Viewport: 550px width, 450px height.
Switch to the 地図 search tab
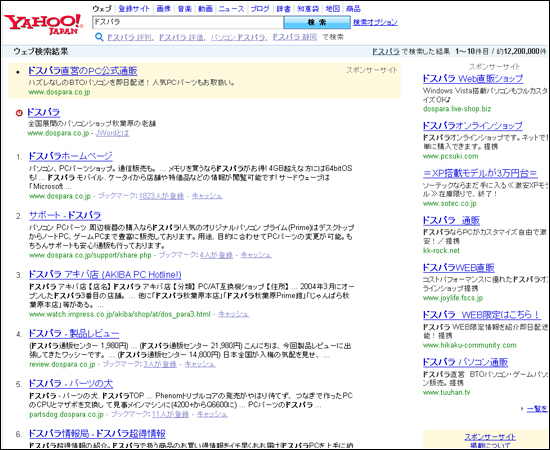pos(333,9)
